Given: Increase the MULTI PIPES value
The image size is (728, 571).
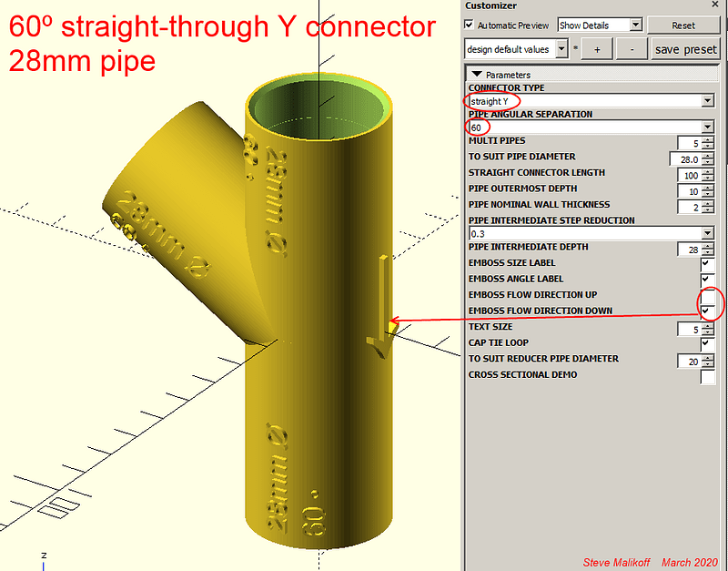Looking at the screenshot, I should click(x=708, y=140).
